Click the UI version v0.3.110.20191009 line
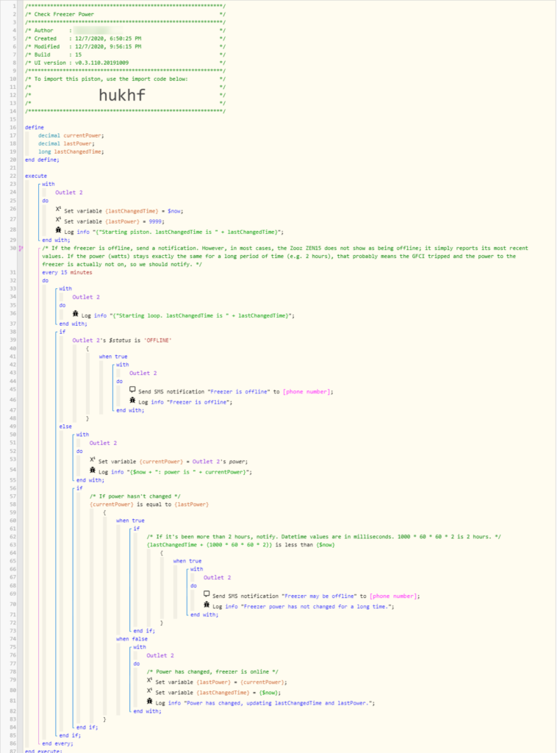 pyautogui.click(x=76, y=63)
